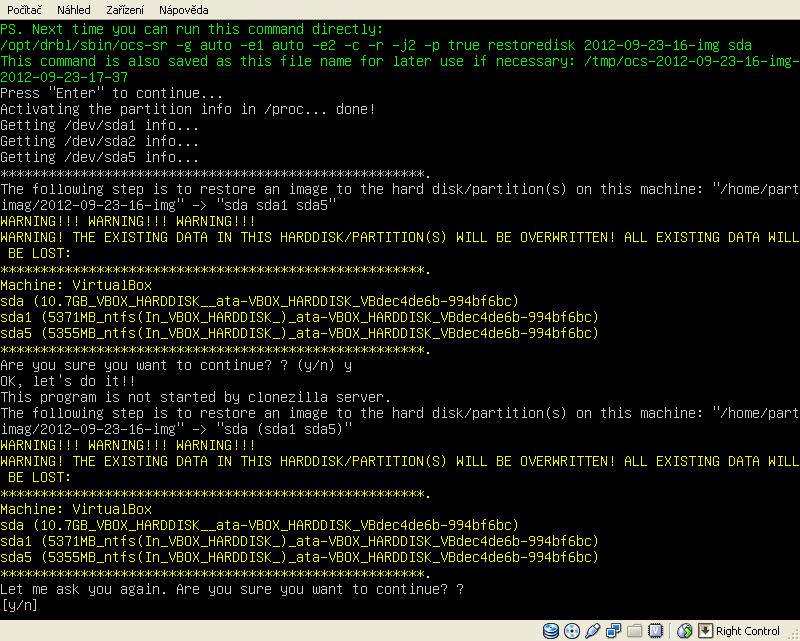Viewport: 800px width, 641px height.
Task: Click the USB devices status icon
Action: (x=593, y=631)
